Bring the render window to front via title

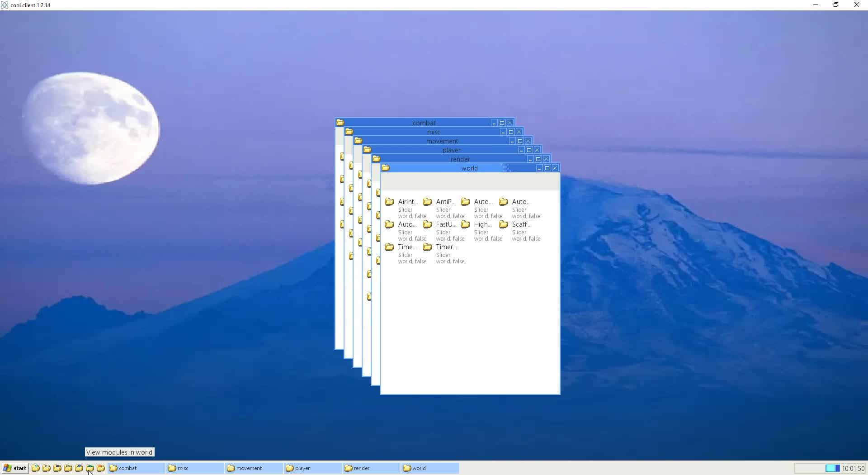[460, 159]
